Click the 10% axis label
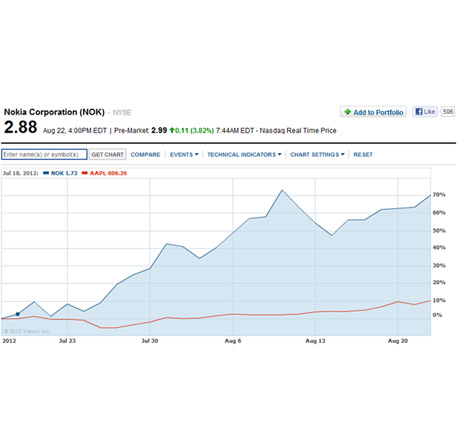The height and width of the screenshot is (447, 460). coord(439,300)
